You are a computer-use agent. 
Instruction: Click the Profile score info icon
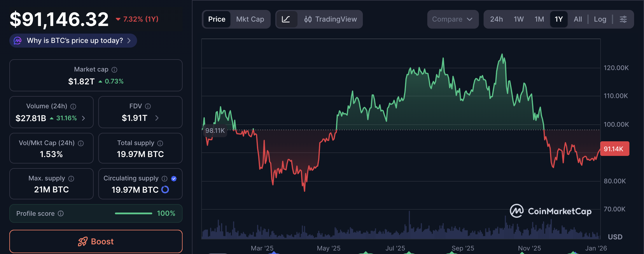[60, 213]
